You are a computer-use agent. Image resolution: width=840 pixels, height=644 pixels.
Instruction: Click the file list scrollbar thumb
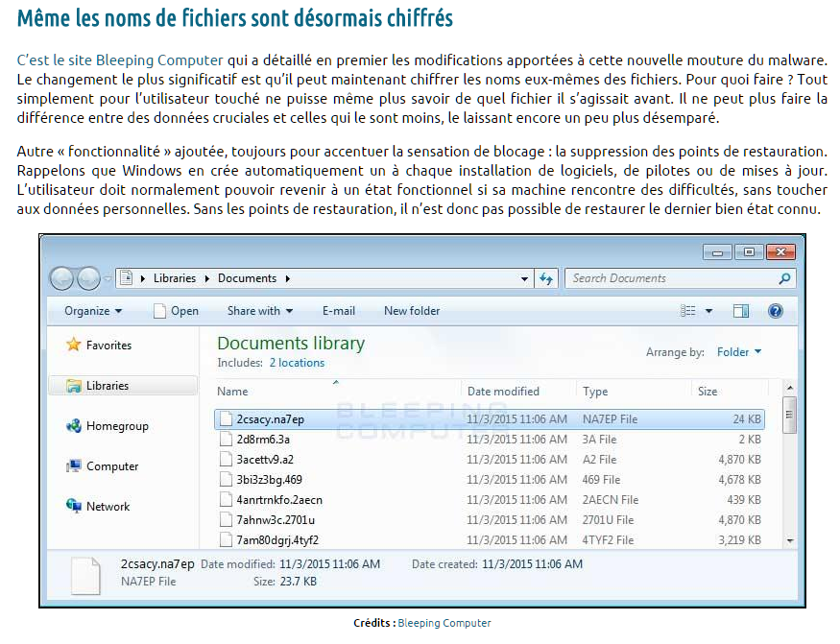(789, 415)
